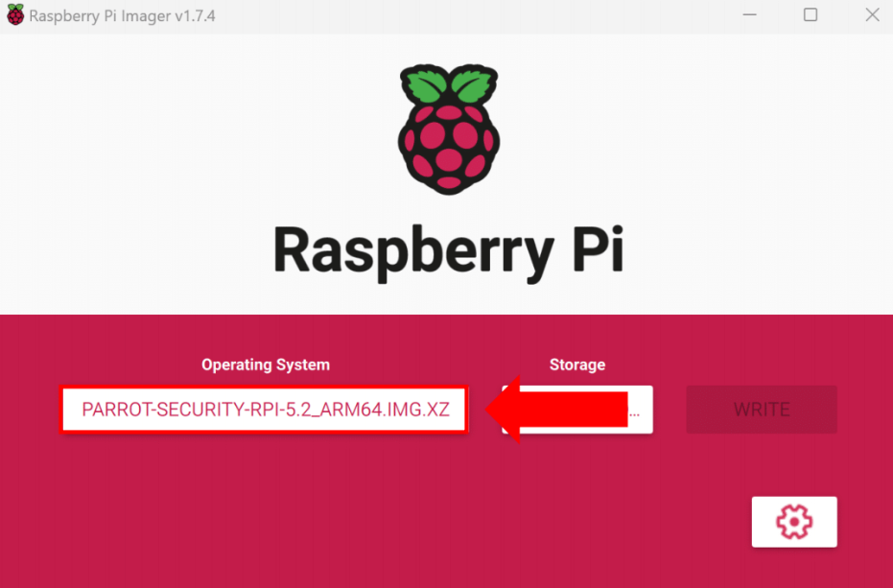
Task: Choose the Storage device button
Action: pyautogui.click(x=576, y=409)
